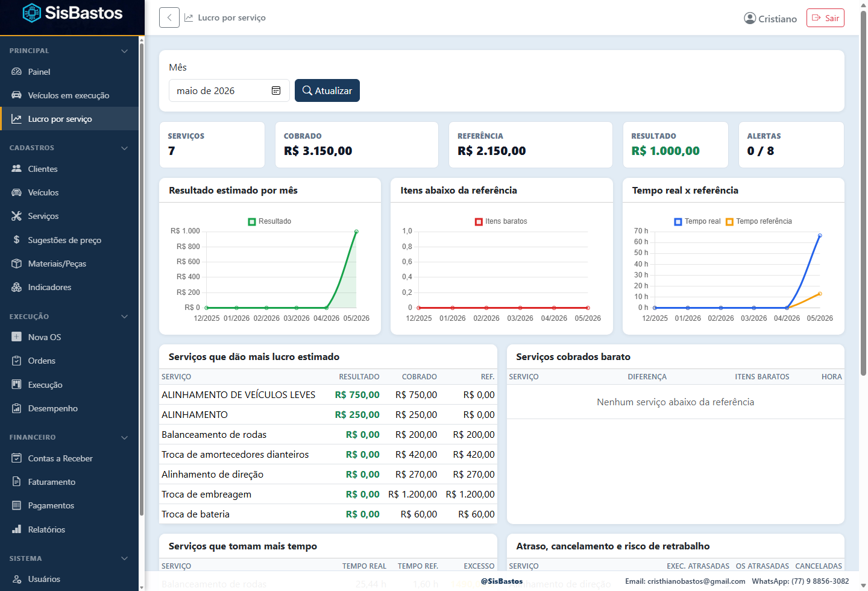Viewport: 868px width, 591px height.
Task: Click the back arrow button in header
Action: pos(169,17)
